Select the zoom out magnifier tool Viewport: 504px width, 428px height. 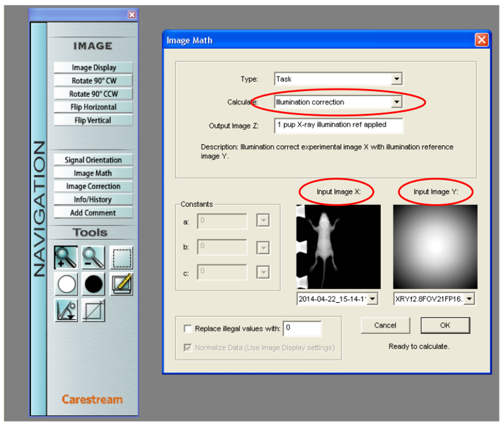(93, 257)
